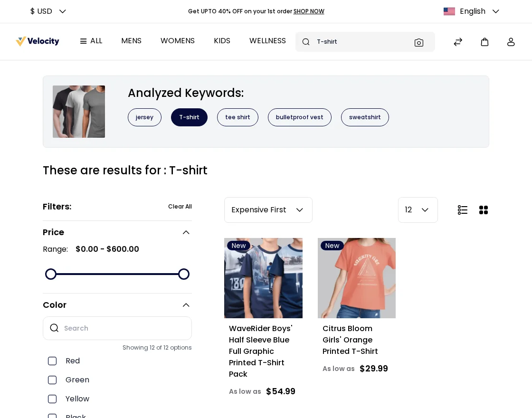This screenshot has width=532, height=418.
Task: Click the New badge on Citrus Bloom product
Action: point(332,246)
